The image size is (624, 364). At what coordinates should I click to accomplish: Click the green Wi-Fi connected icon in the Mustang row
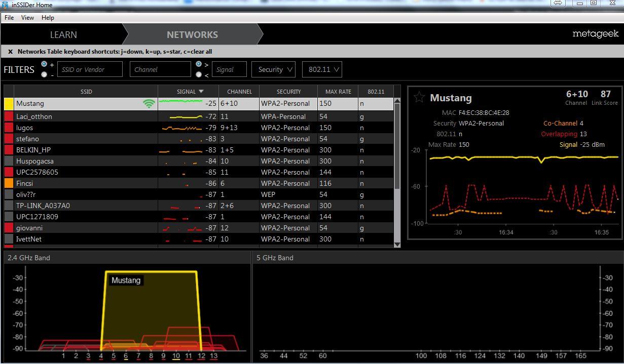(x=149, y=103)
